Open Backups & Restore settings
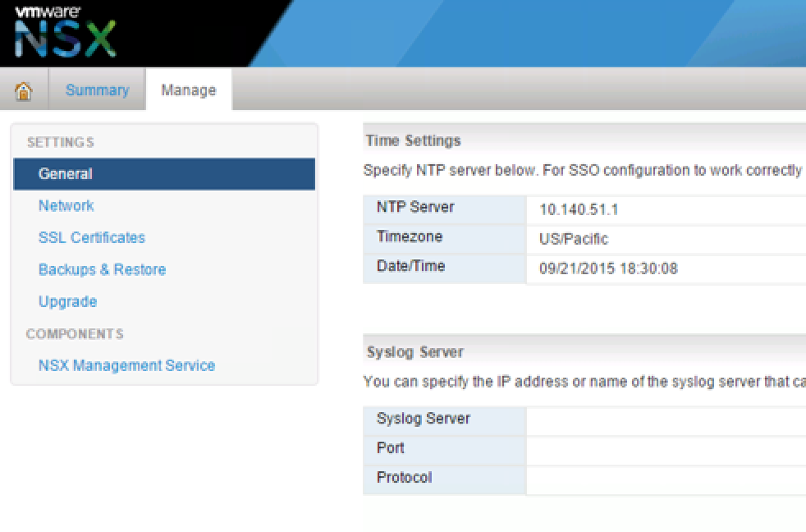Screen dimensions: 806x532 pyautogui.click(x=102, y=270)
